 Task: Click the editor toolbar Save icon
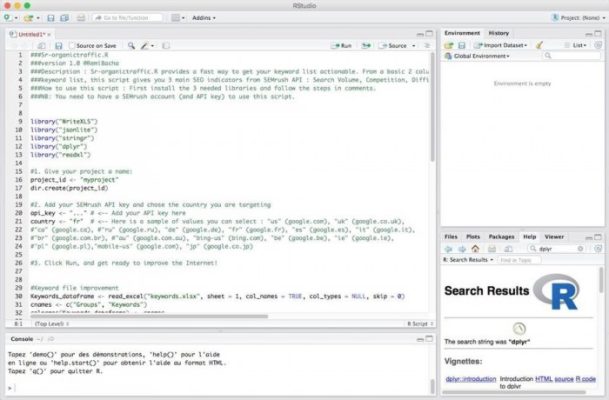pos(59,46)
